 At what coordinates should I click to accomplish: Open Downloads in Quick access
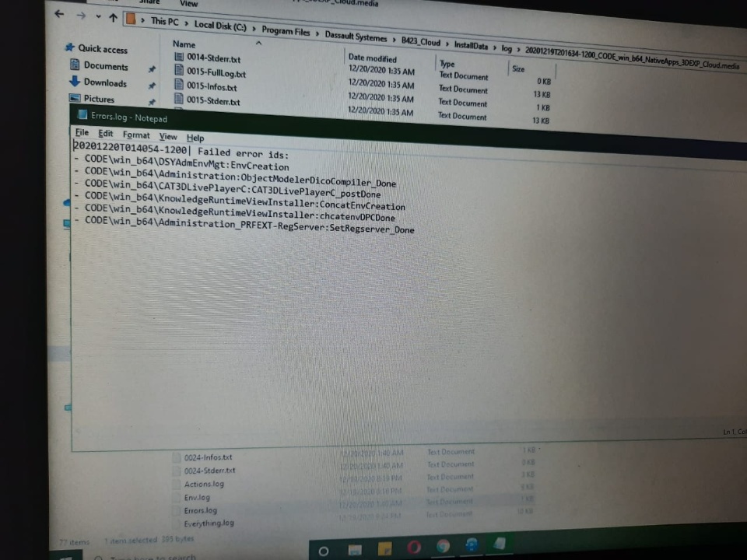pyautogui.click(x=105, y=82)
